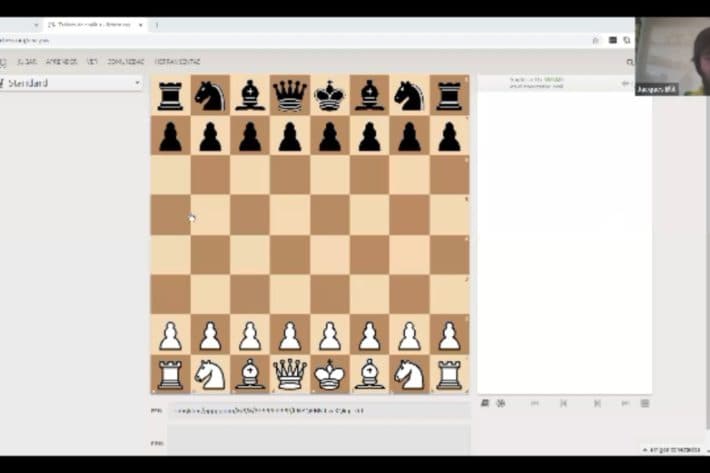The image size is (710, 473).
Task: Select the black queen on d8
Action: tap(289, 95)
